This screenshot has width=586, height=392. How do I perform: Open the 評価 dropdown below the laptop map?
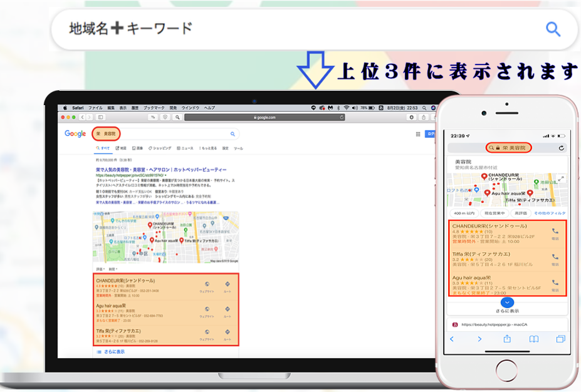point(100,269)
